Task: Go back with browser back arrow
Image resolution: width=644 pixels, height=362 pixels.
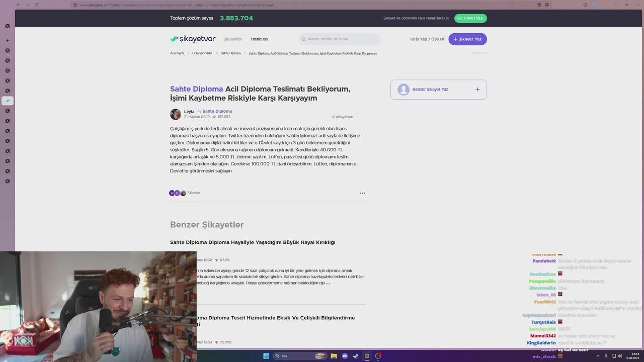Action: pyautogui.click(x=19, y=5)
